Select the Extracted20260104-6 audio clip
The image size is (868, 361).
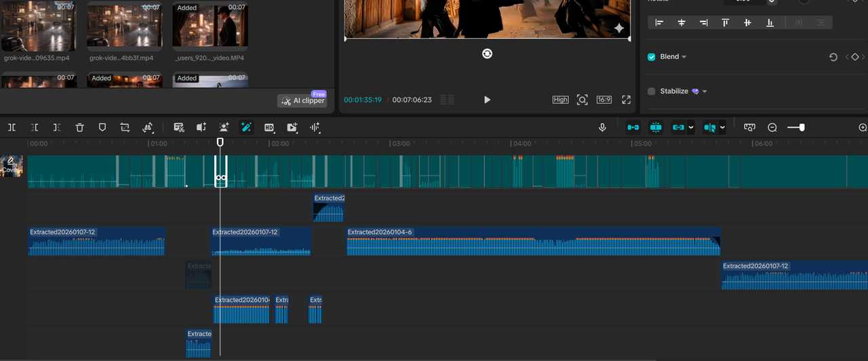533,241
